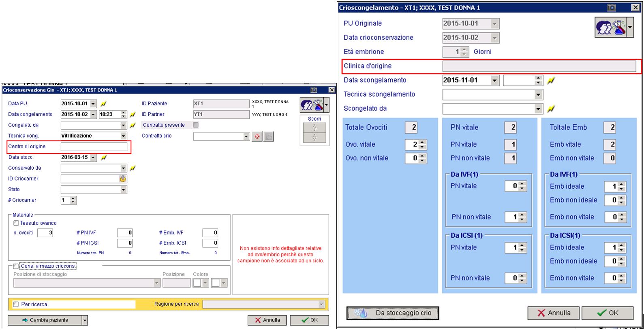This screenshot has height=330, width=644.
Task: Open the Data scongelamento date dropdown
Action: coord(494,81)
